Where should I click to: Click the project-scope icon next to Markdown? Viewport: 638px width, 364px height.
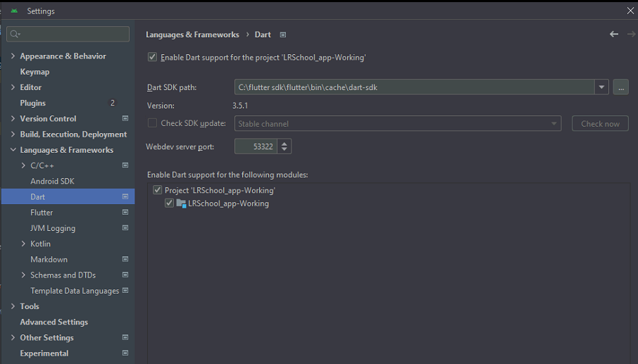(x=125, y=259)
